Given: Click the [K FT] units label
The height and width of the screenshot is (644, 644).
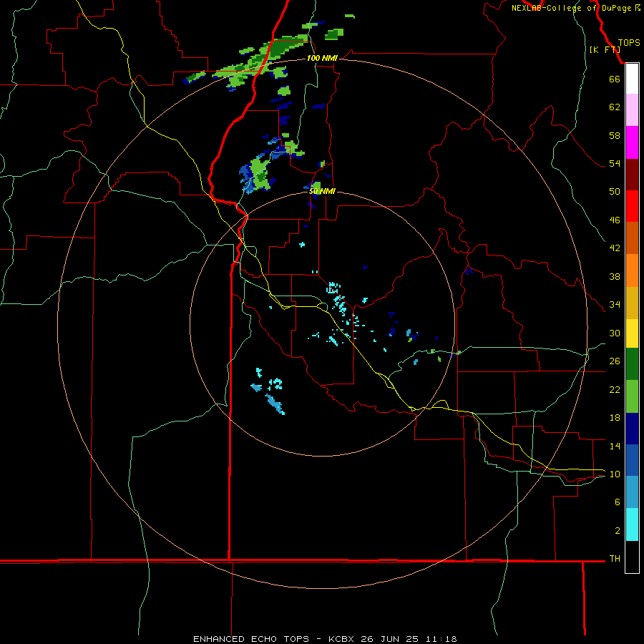Looking at the screenshot, I should click(x=605, y=49).
